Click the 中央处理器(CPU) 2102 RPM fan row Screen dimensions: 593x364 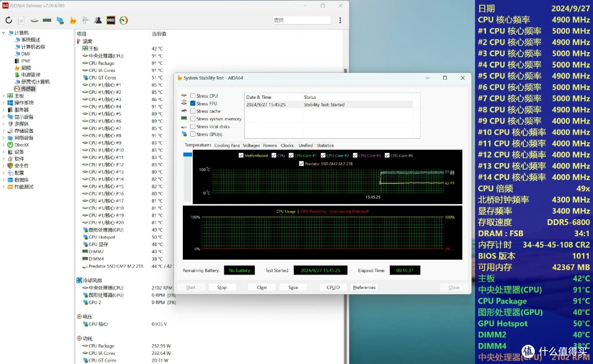(127, 288)
